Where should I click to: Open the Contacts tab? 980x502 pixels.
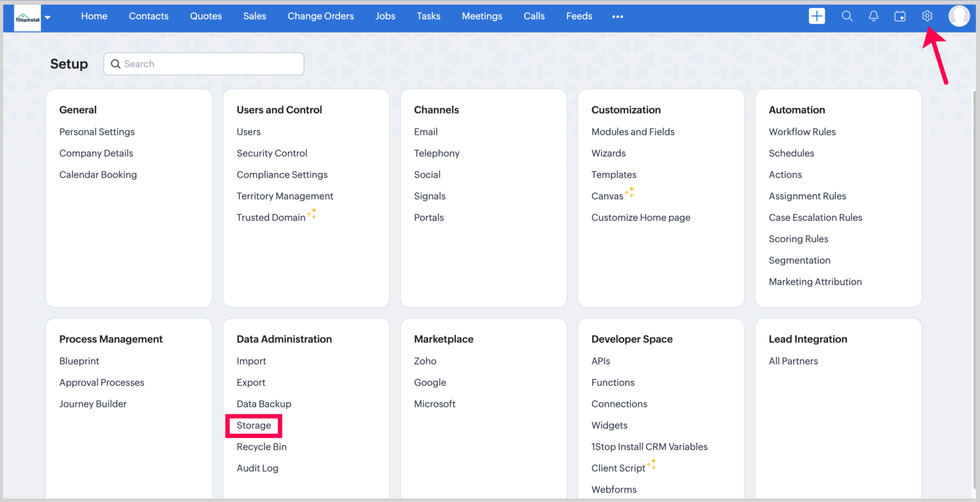148,16
